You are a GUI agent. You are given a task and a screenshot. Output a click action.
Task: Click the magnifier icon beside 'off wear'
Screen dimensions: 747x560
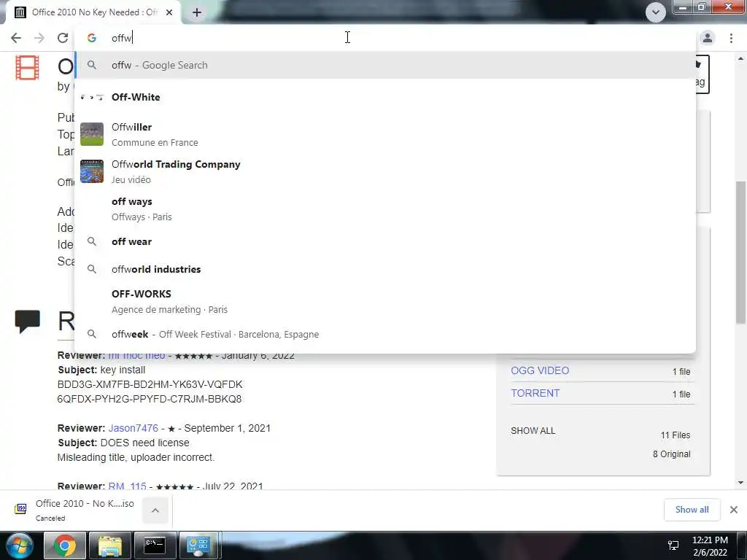pos(92,241)
